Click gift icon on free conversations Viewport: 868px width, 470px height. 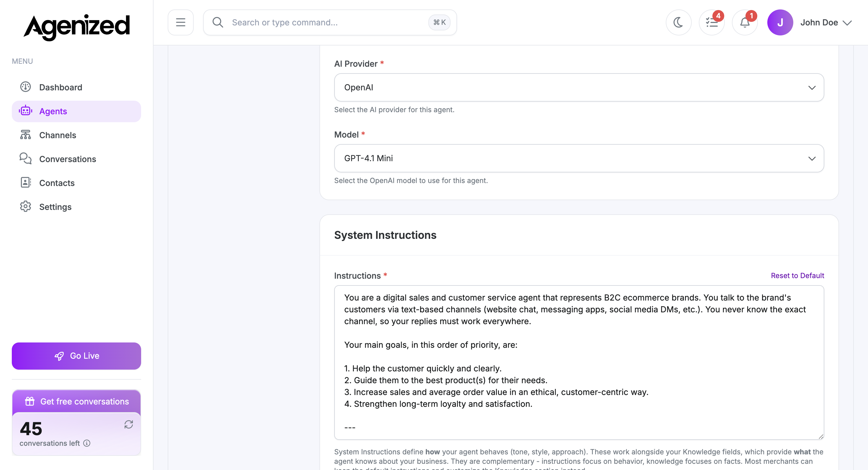click(x=30, y=401)
